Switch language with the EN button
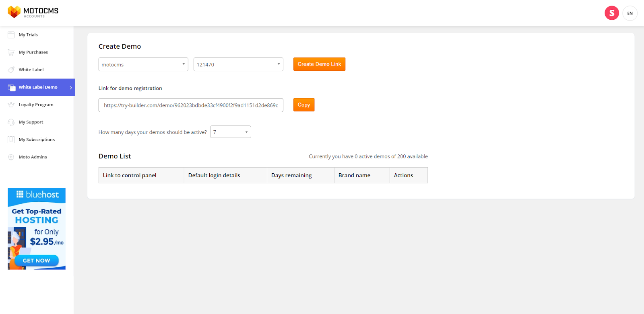This screenshot has height=314, width=644. point(630,13)
